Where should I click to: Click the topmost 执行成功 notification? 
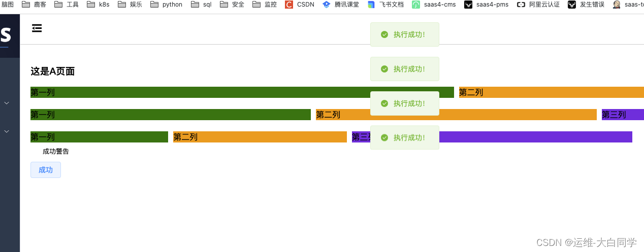coord(405,34)
